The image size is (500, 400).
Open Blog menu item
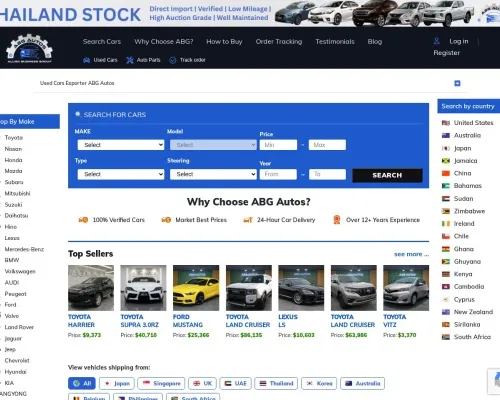(375, 42)
